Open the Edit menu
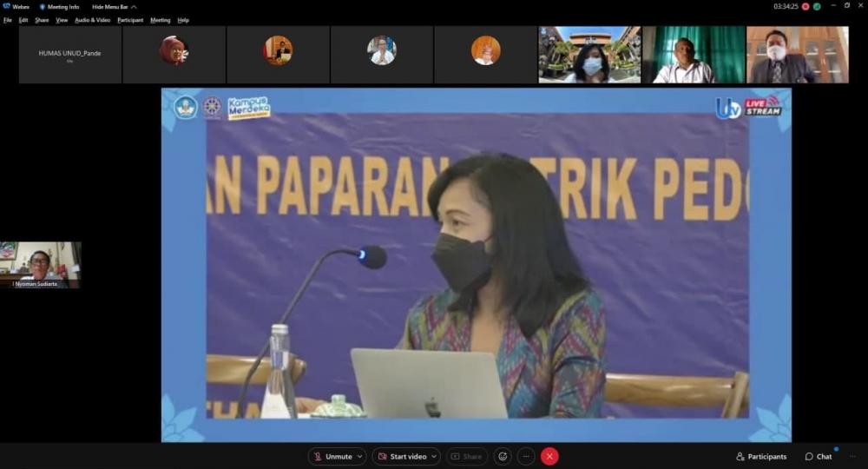 23,20
